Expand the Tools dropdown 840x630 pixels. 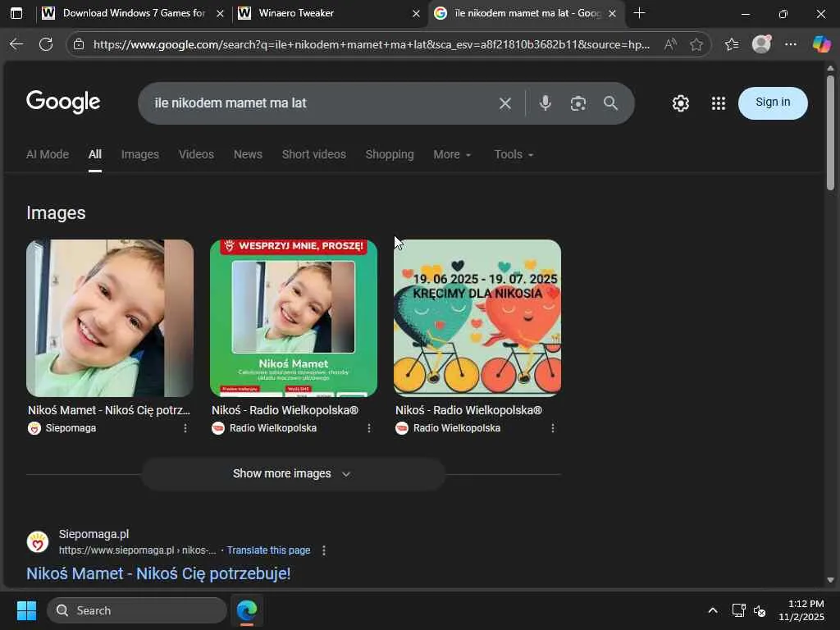point(514,154)
